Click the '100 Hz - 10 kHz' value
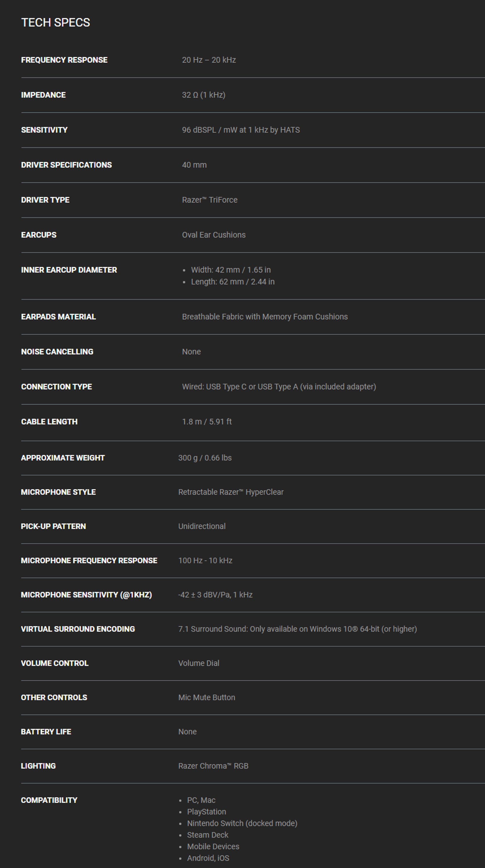Viewport: 485px width, 868px height. click(x=205, y=561)
